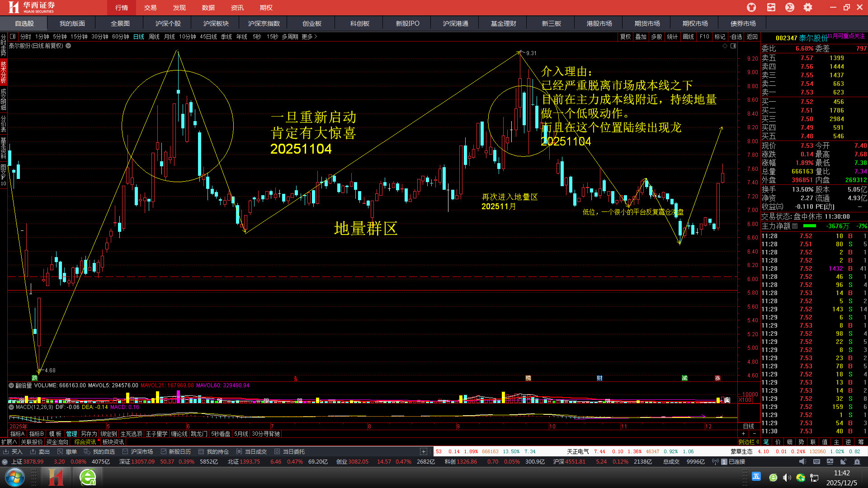Click the 买入 buy icon button
This screenshot has width=868, height=488.
[13, 451]
